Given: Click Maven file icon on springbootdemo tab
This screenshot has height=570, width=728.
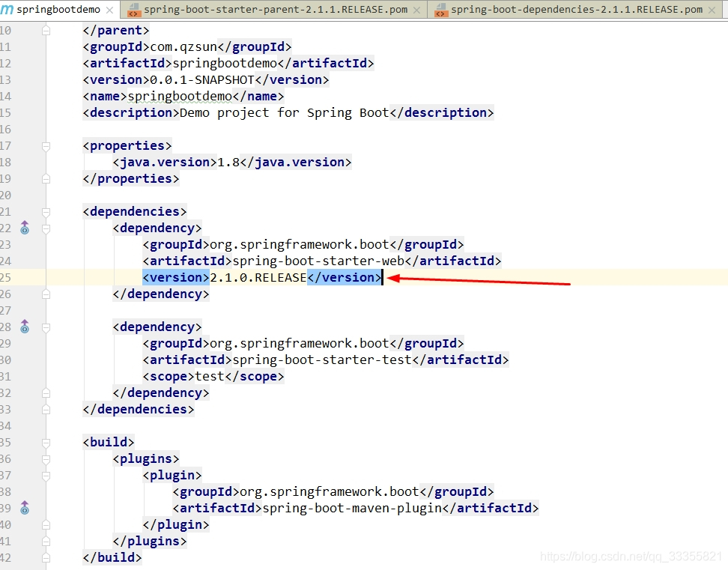Looking at the screenshot, I should point(7,9).
